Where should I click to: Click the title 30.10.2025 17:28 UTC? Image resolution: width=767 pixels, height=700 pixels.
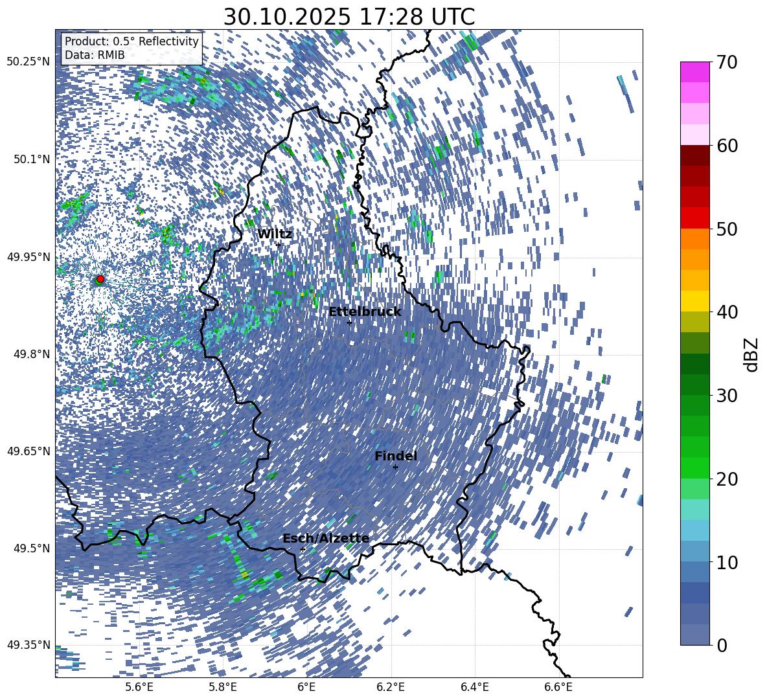pyautogui.click(x=349, y=17)
